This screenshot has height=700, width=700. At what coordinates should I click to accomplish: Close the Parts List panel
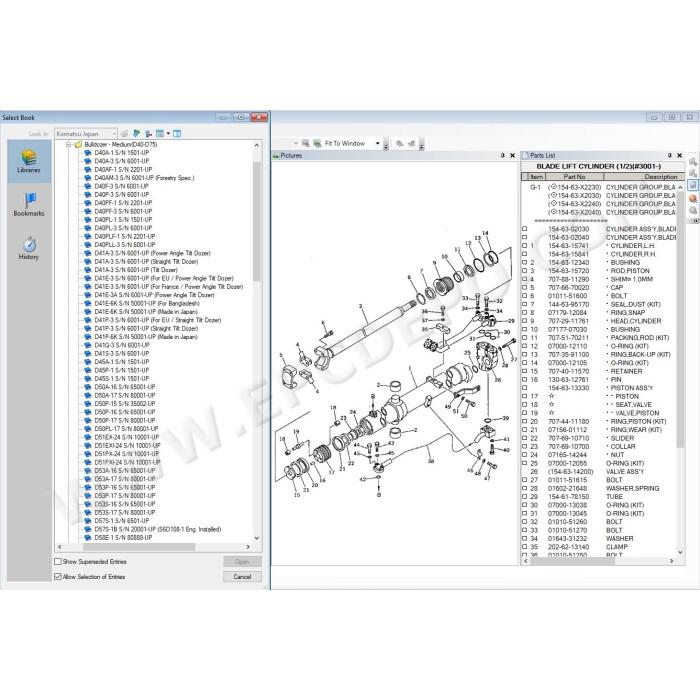click(679, 155)
